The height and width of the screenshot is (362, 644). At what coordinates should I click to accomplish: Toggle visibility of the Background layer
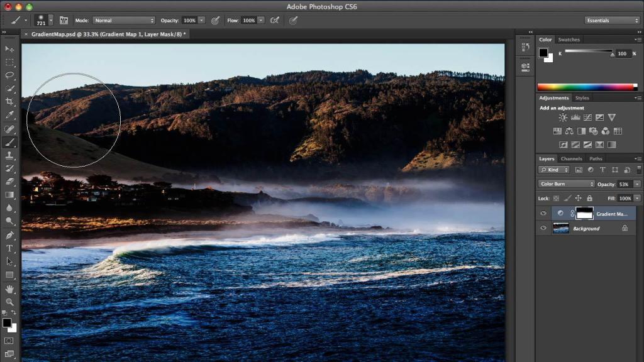[x=543, y=229]
